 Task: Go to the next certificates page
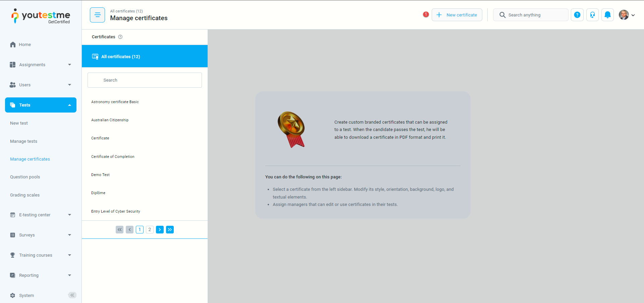160,230
